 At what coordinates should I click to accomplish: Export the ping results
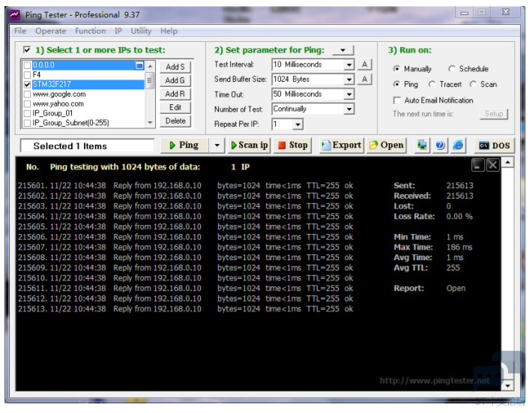[341, 145]
